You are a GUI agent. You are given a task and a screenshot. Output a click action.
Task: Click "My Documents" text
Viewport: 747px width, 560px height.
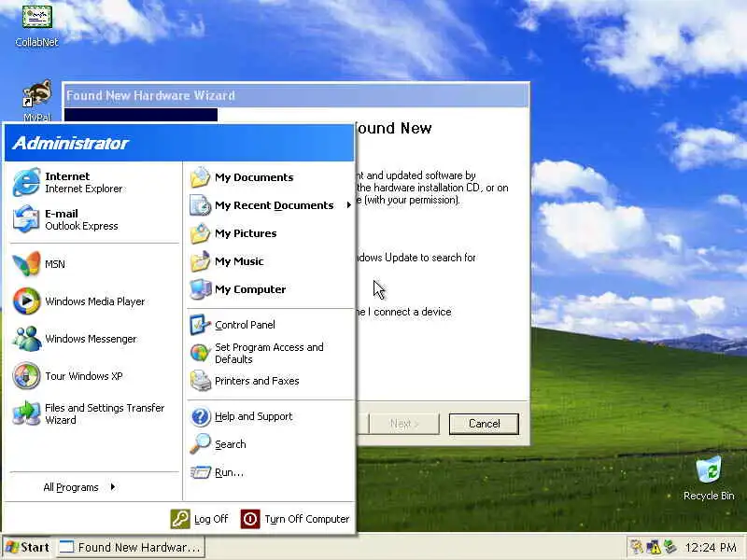pyautogui.click(x=254, y=177)
